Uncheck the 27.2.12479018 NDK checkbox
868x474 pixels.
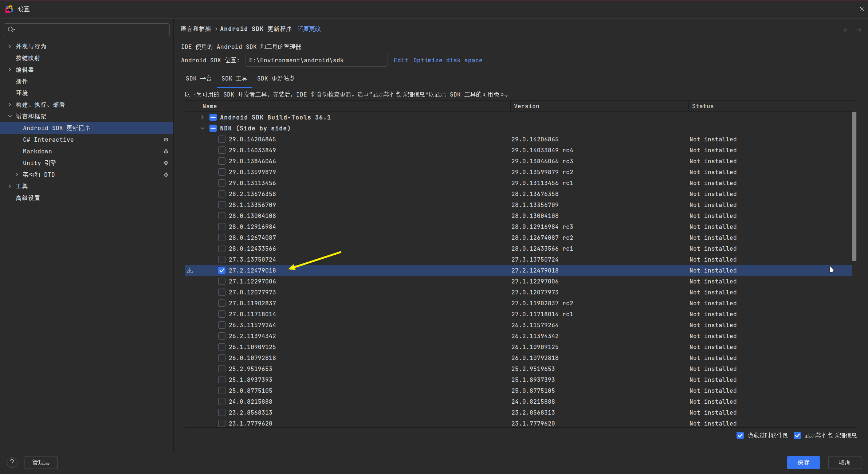point(221,270)
